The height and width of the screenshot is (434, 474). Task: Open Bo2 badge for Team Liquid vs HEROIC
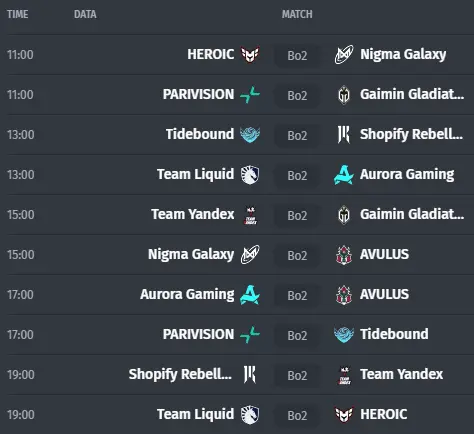pyautogui.click(x=297, y=415)
